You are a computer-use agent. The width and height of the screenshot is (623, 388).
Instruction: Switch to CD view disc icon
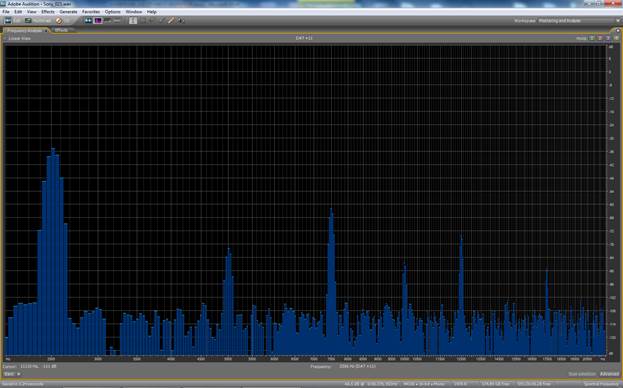59,21
